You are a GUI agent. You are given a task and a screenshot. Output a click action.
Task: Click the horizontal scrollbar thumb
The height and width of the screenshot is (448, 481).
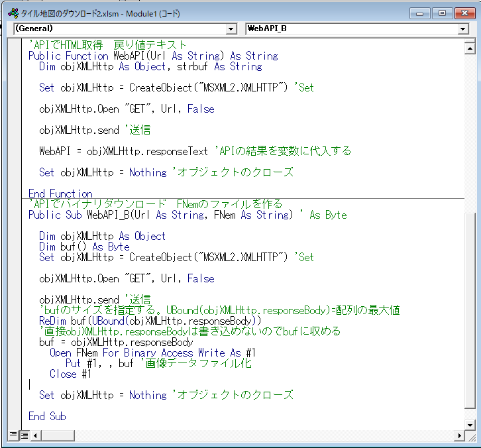58,435
